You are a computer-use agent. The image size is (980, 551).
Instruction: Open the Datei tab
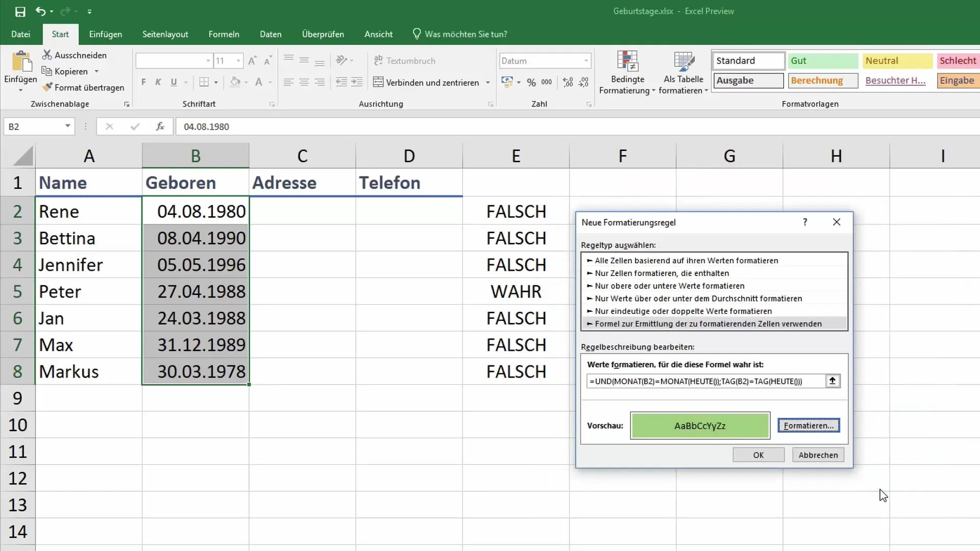(20, 34)
